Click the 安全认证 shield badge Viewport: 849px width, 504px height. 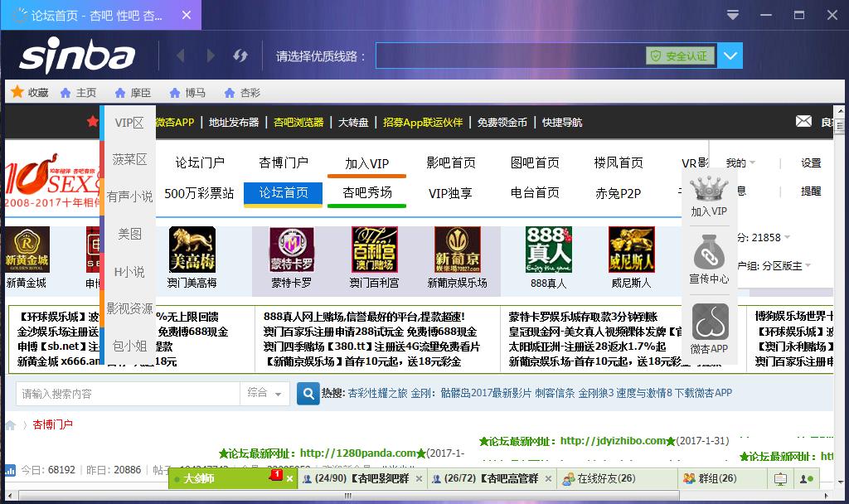click(680, 56)
